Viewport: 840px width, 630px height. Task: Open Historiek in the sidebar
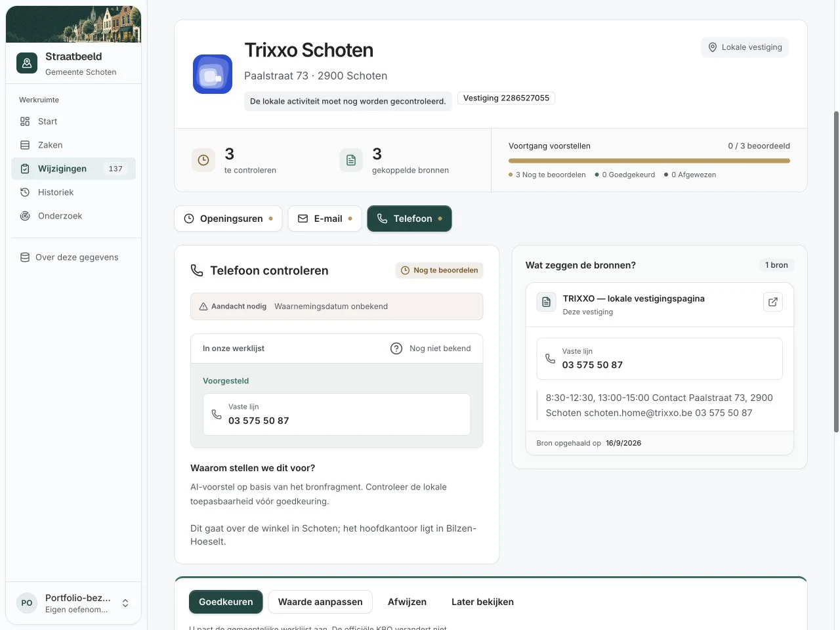tap(73, 192)
